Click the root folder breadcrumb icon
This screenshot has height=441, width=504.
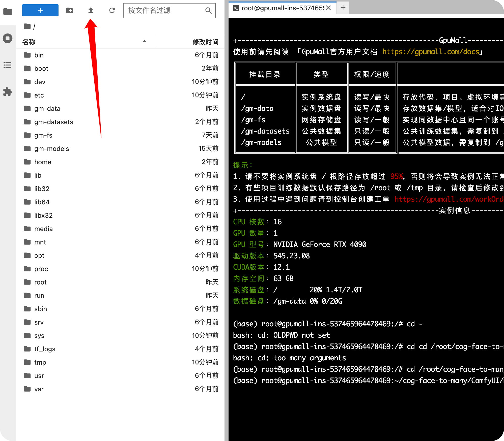point(27,26)
